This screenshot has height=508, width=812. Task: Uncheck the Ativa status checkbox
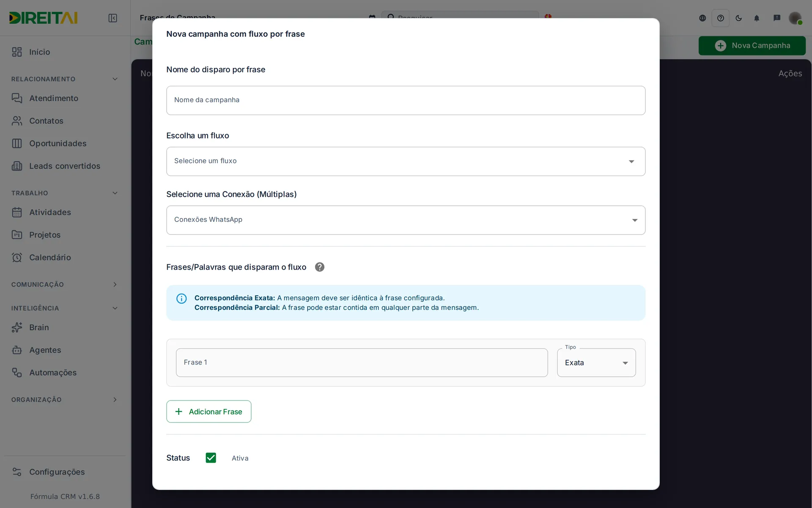(x=211, y=458)
